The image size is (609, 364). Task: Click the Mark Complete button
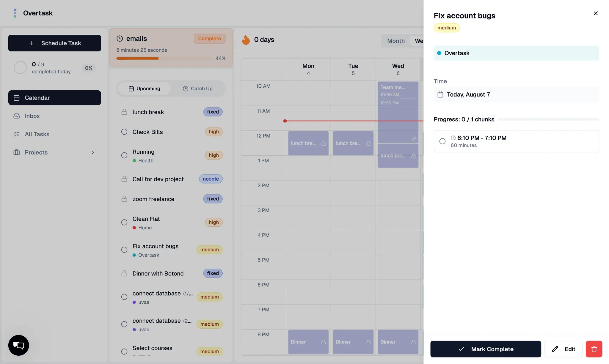coord(486,349)
